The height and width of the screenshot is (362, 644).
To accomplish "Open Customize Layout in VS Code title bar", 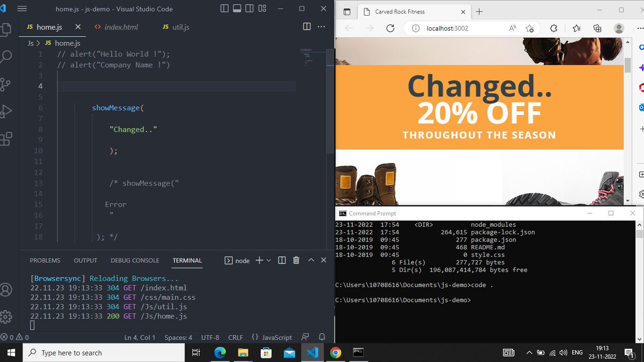I will click(262, 9).
